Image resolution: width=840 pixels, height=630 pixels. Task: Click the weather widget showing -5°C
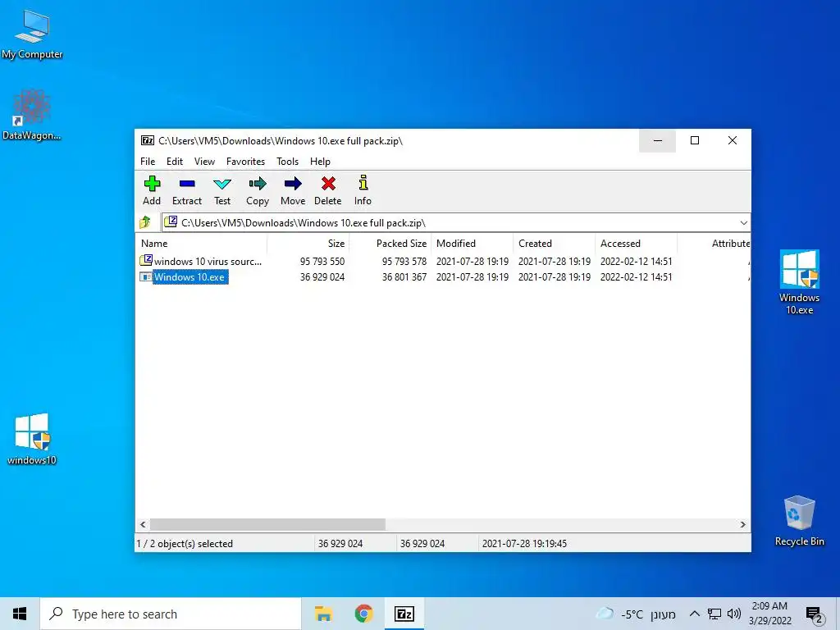point(636,614)
